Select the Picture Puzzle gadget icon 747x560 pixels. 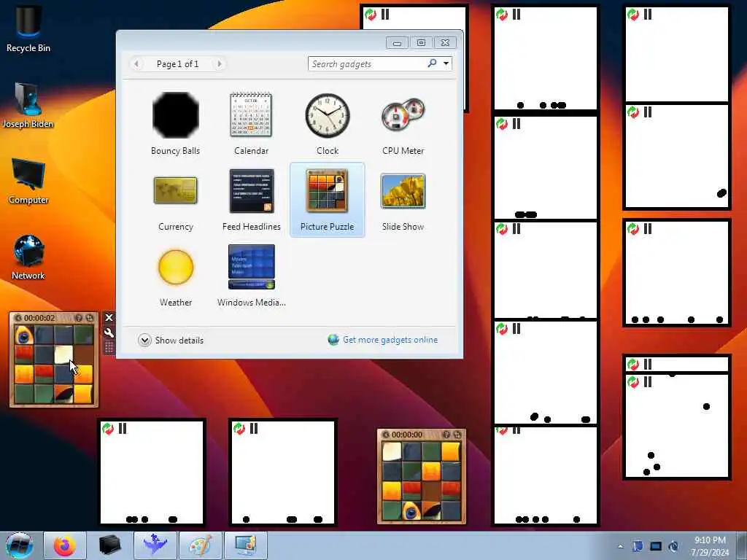coord(328,191)
